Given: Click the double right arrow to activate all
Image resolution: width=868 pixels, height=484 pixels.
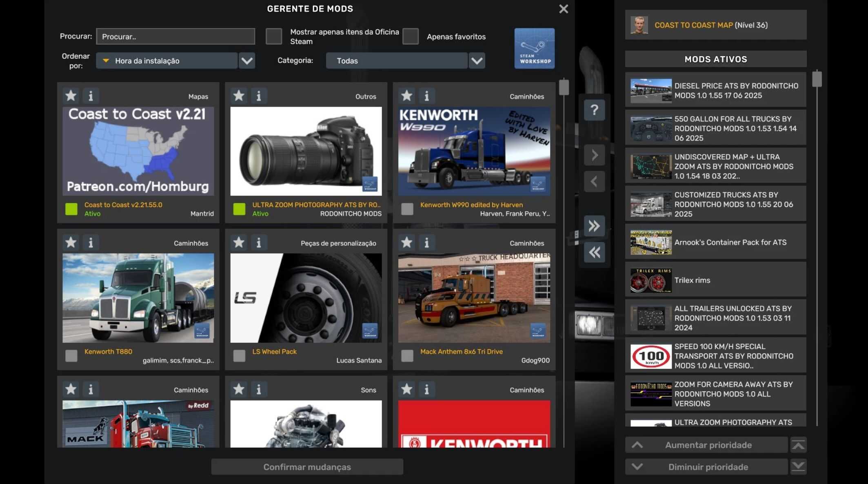Looking at the screenshot, I should tap(594, 226).
